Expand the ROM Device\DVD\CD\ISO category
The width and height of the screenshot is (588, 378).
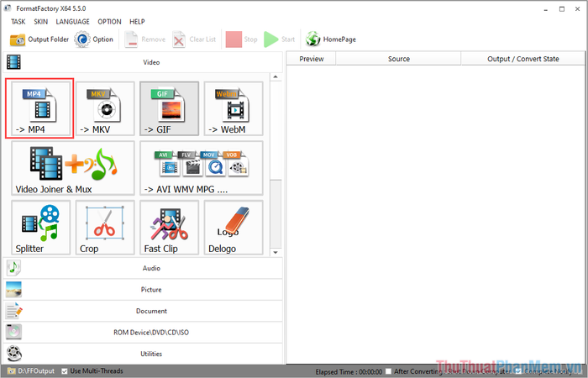143,333
